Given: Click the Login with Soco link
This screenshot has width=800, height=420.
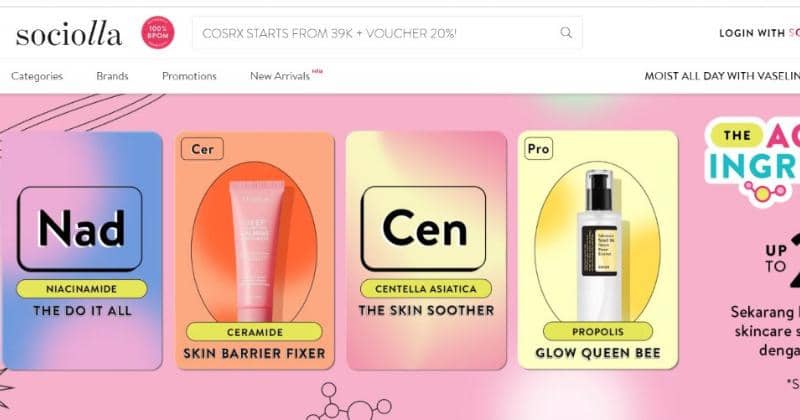Looking at the screenshot, I should tap(759, 33).
